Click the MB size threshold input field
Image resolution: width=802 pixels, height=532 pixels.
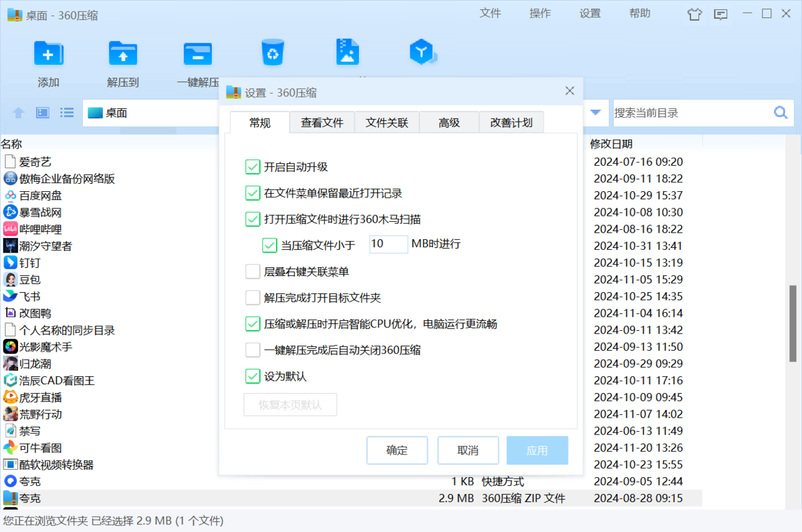(x=388, y=244)
